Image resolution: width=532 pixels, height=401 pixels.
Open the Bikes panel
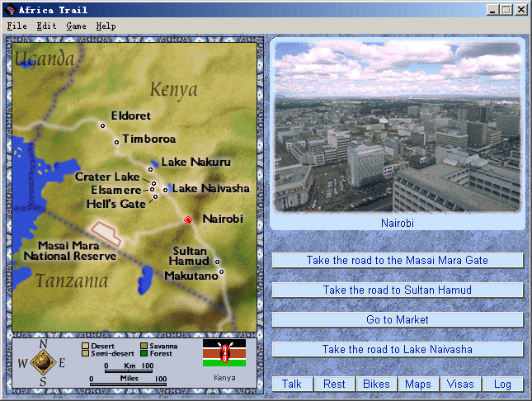376,384
